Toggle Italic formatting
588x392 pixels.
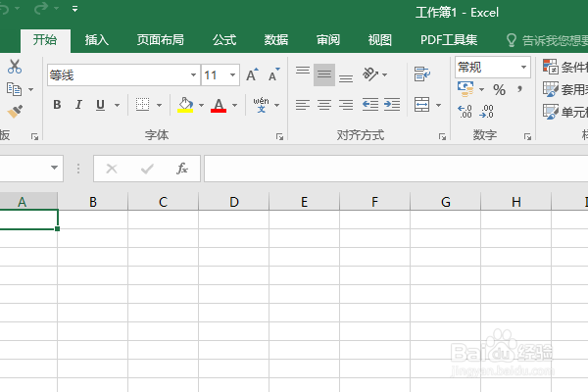click(78, 105)
